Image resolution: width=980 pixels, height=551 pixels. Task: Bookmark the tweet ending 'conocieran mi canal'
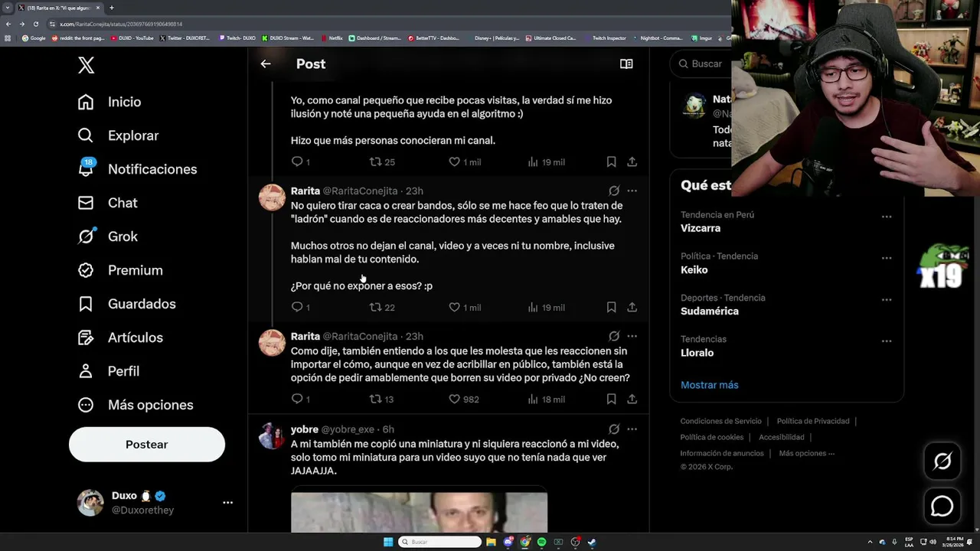(611, 161)
